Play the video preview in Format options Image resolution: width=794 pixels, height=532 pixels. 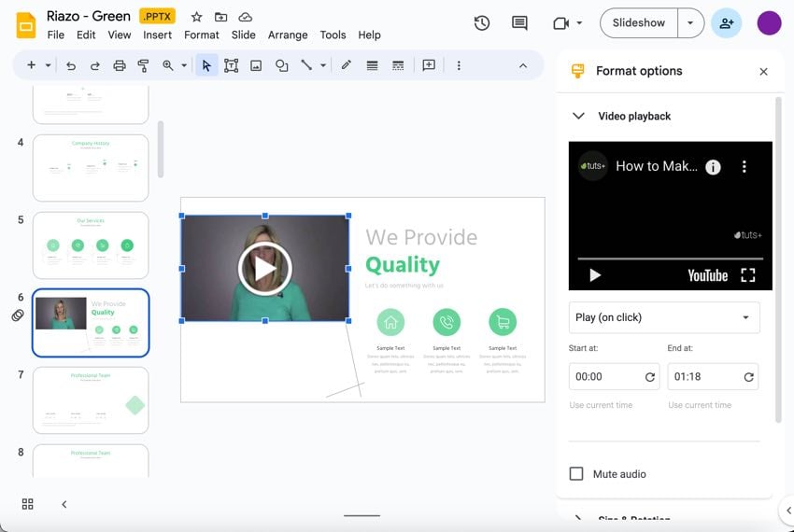point(595,275)
